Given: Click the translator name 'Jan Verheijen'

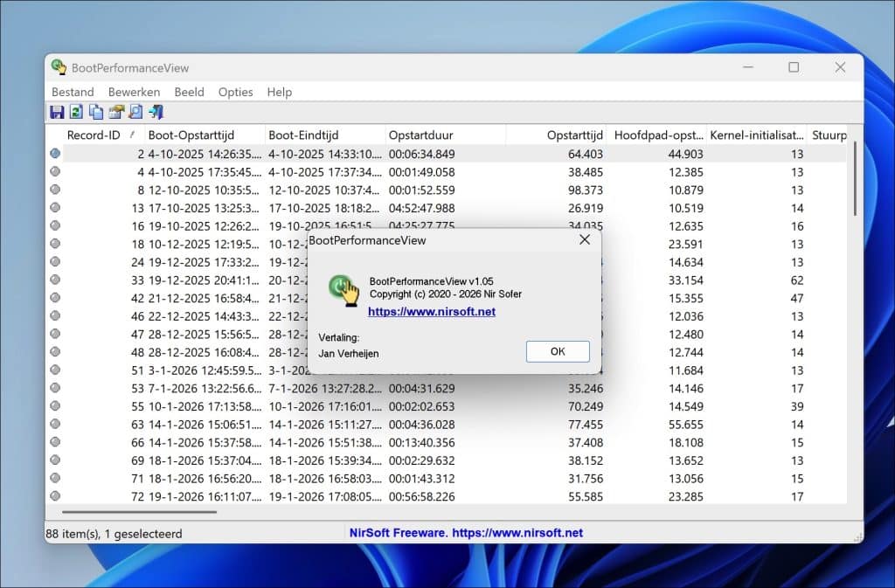Looking at the screenshot, I should [348, 354].
